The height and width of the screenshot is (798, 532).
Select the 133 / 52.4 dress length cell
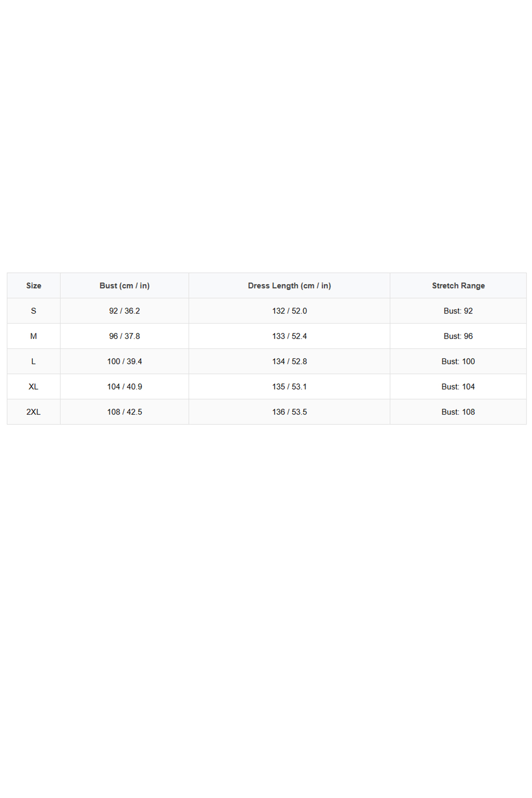(x=289, y=336)
